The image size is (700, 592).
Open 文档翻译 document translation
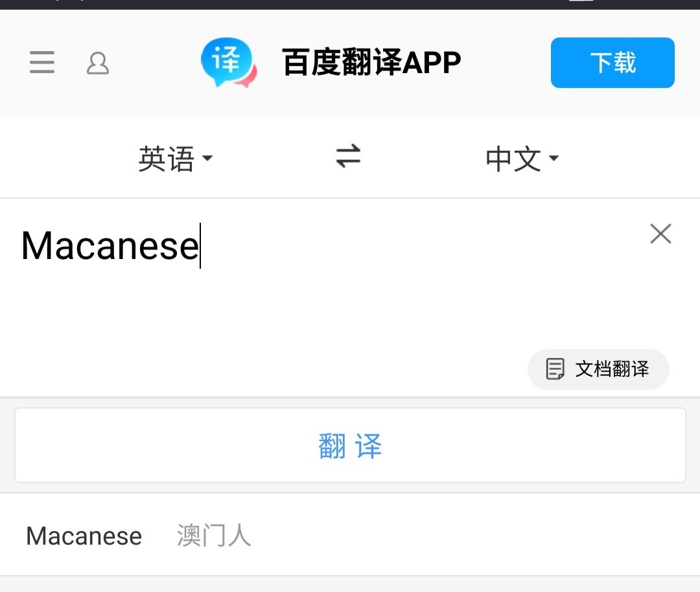pos(598,369)
